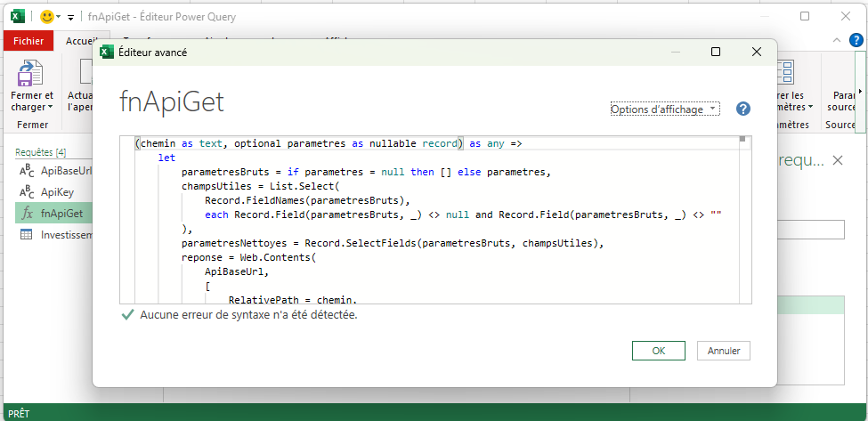Collapse the ribbon with the chevron
The image size is (868, 421).
[x=837, y=40]
